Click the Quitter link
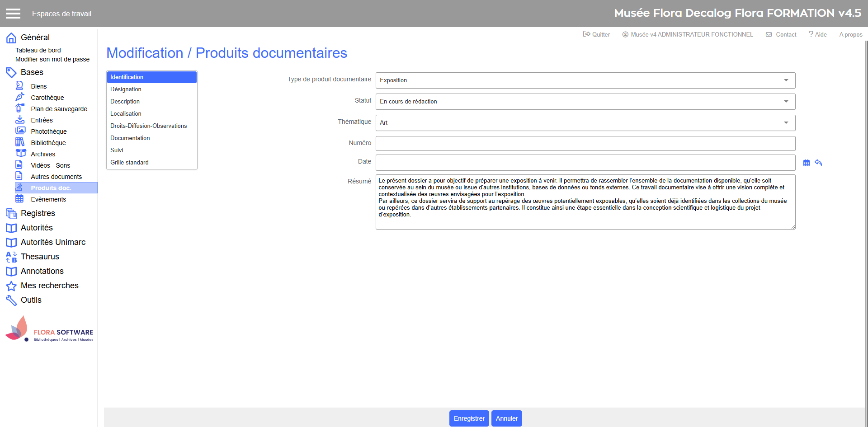This screenshot has height=427, width=868. (596, 34)
